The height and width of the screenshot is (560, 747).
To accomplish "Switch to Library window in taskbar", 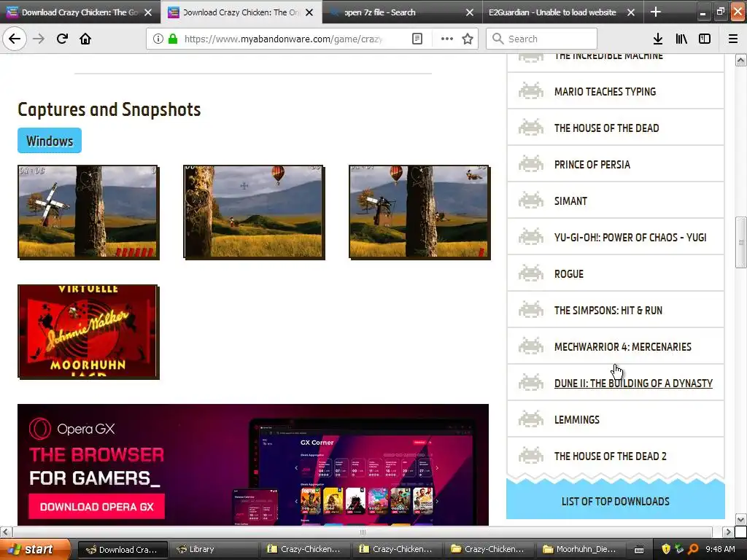I will 214,549.
